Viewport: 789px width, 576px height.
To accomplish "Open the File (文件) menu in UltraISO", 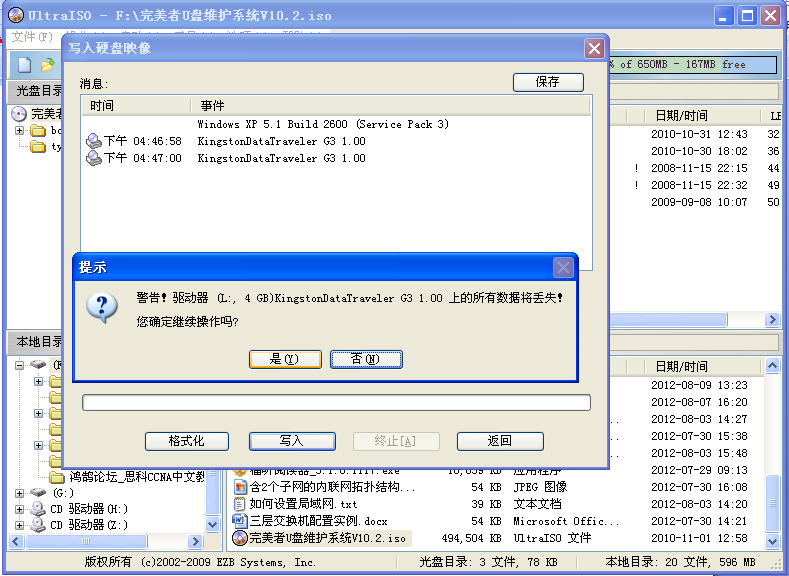I will pyautogui.click(x=32, y=37).
